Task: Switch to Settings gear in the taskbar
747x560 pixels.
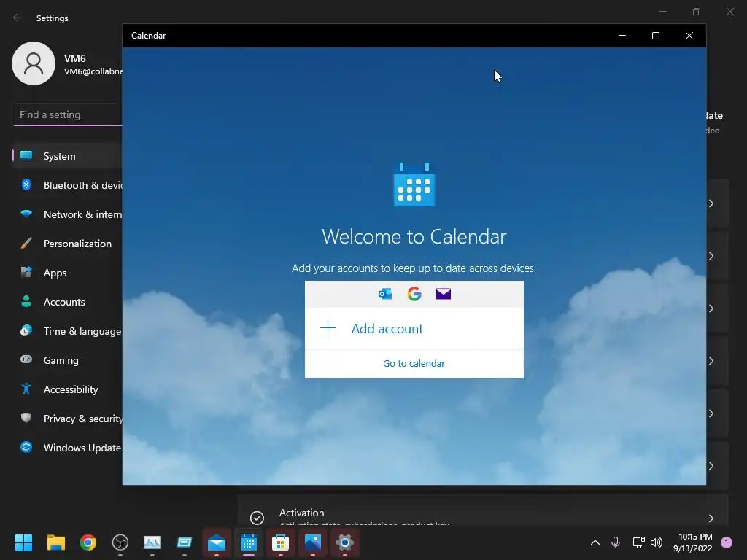Action: 345,542
